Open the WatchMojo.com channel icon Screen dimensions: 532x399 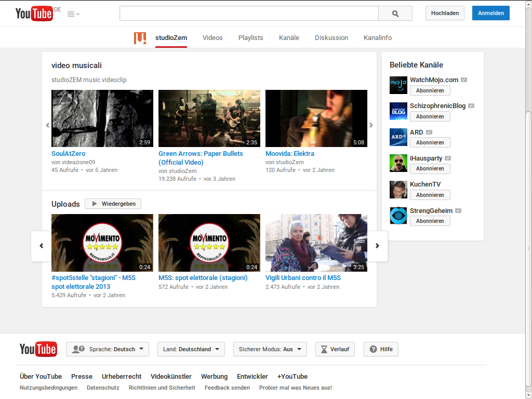(398, 85)
